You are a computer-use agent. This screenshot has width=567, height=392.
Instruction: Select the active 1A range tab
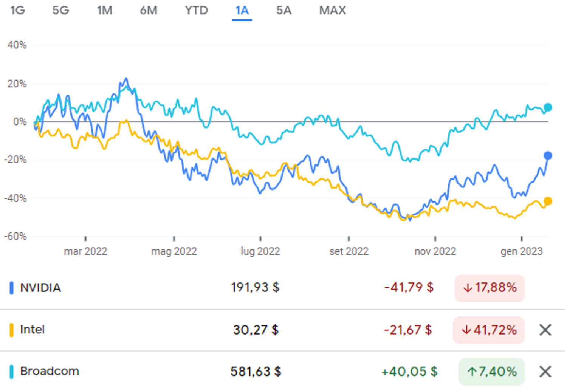(x=242, y=11)
